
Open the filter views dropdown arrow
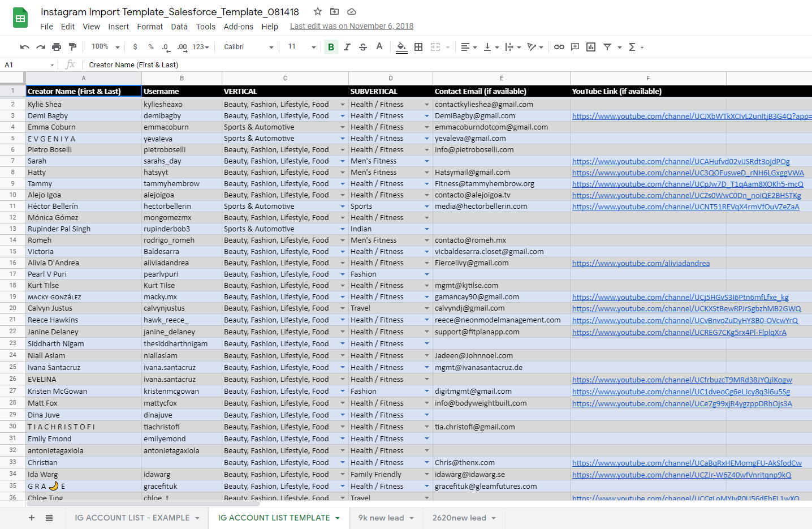click(x=620, y=48)
